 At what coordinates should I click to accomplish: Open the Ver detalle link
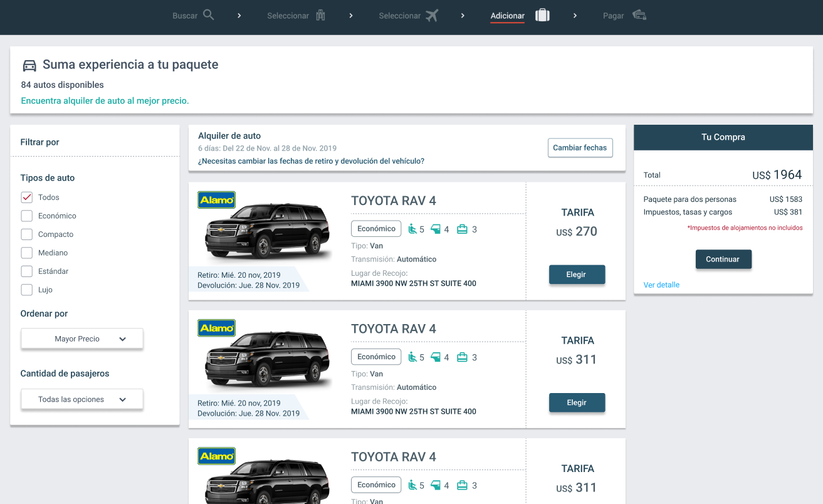pos(661,285)
